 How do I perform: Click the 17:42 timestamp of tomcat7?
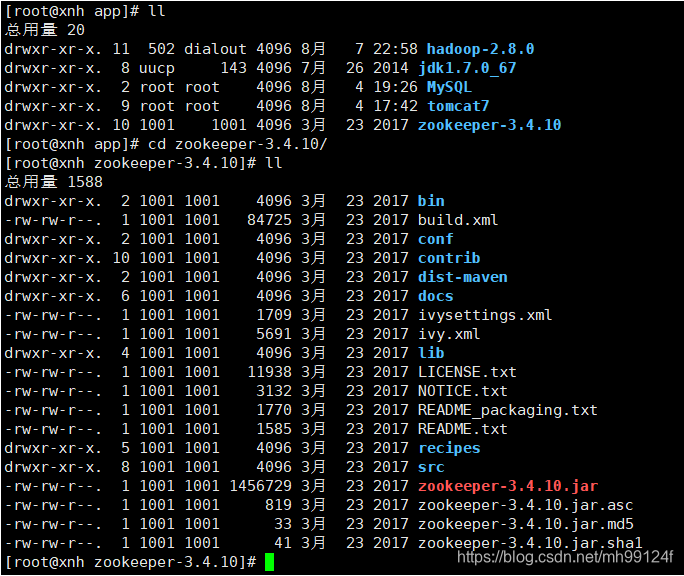coord(395,106)
